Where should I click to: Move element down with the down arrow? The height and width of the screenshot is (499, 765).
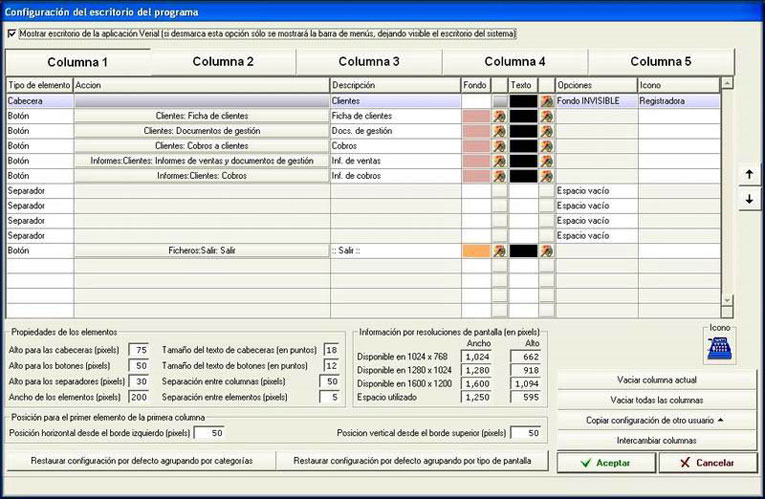point(749,200)
